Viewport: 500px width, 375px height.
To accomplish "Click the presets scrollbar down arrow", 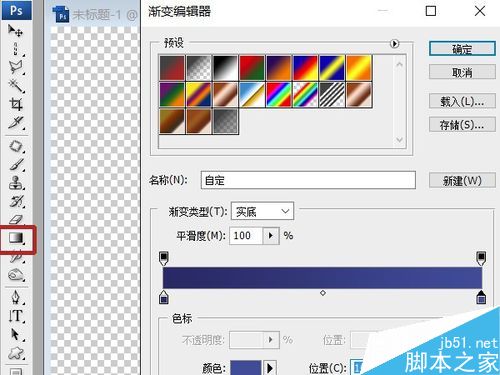I will tap(400, 140).
